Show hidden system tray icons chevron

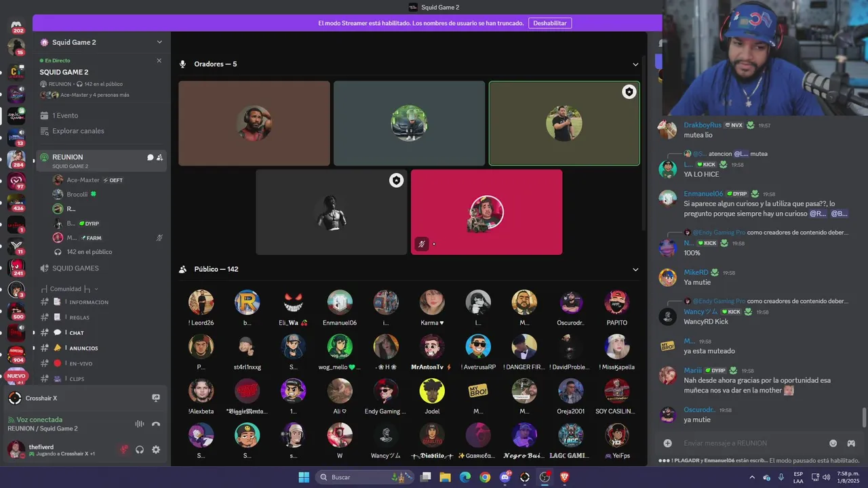[752, 477]
